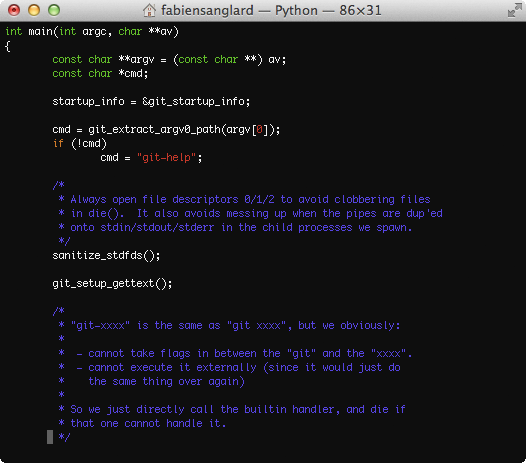
Task: Click the home folder icon in title bar
Action: click(149, 10)
